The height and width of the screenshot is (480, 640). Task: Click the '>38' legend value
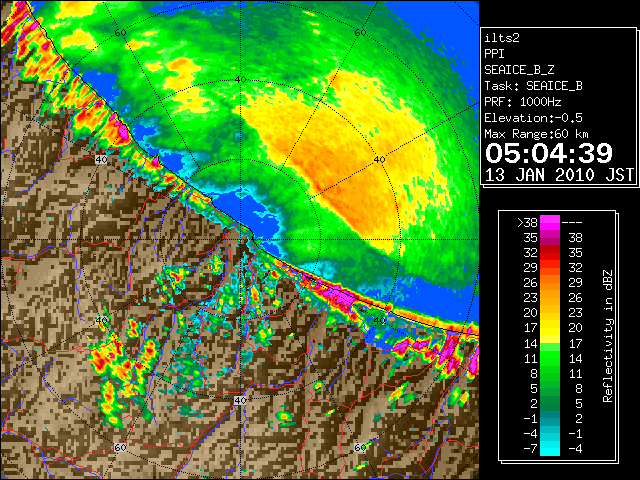(x=527, y=223)
